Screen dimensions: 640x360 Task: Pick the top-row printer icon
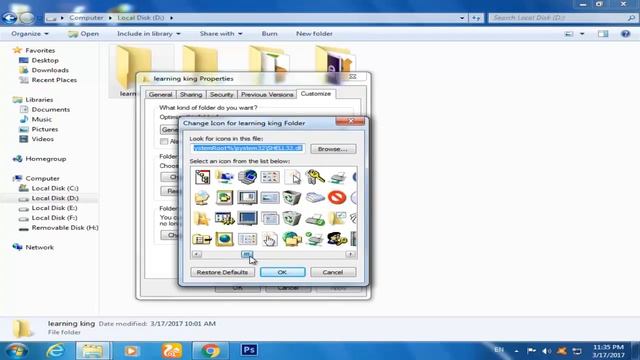click(x=337, y=177)
